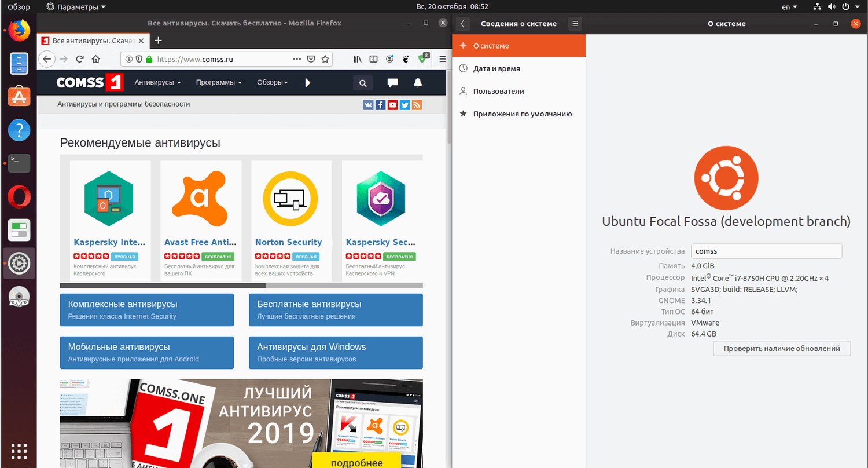Viewport: 868px width, 468px height.
Task: Open the COMSS site search
Action: coord(363,82)
